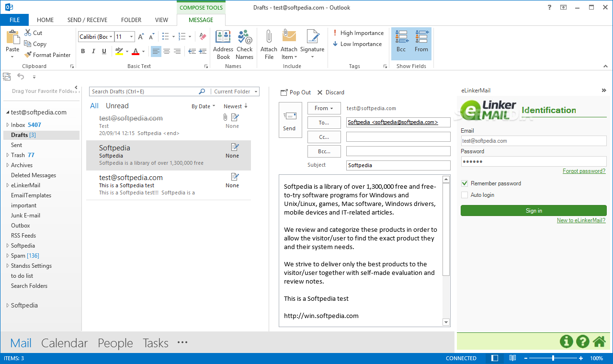Open the font size dropdown
This screenshot has height=364, width=613.
point(132,37)
